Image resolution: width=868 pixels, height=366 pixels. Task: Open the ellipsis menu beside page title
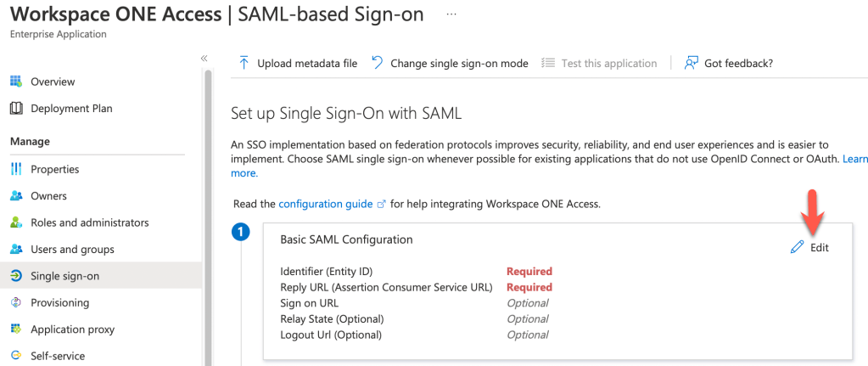click(x=451, y=15)
